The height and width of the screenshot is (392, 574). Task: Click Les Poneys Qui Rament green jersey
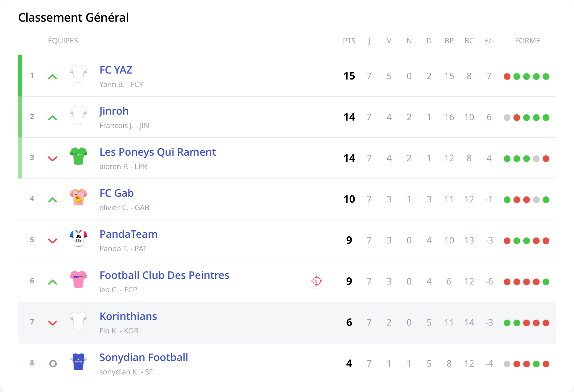pyautogui.click(x=78, y=156)
